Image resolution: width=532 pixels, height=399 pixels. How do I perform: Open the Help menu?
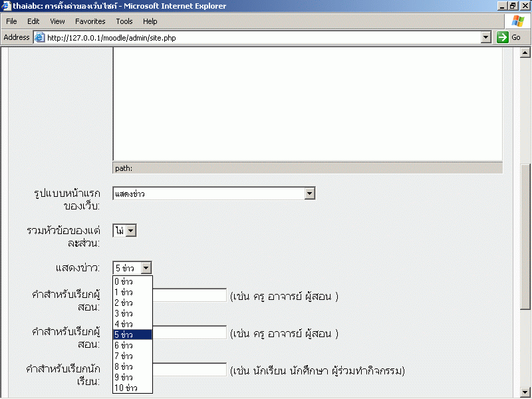[150, 21]
